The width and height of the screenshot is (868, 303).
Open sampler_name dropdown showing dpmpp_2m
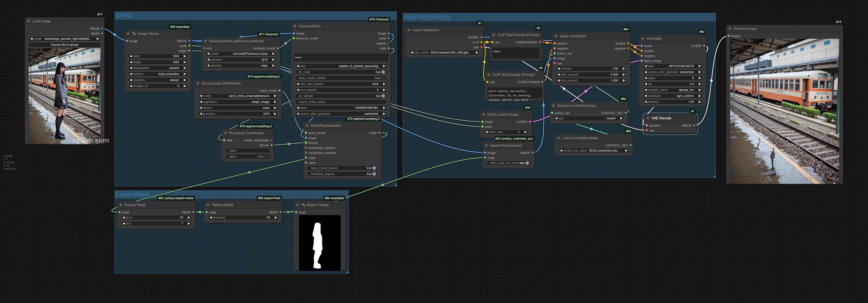[x=673, y=90]
